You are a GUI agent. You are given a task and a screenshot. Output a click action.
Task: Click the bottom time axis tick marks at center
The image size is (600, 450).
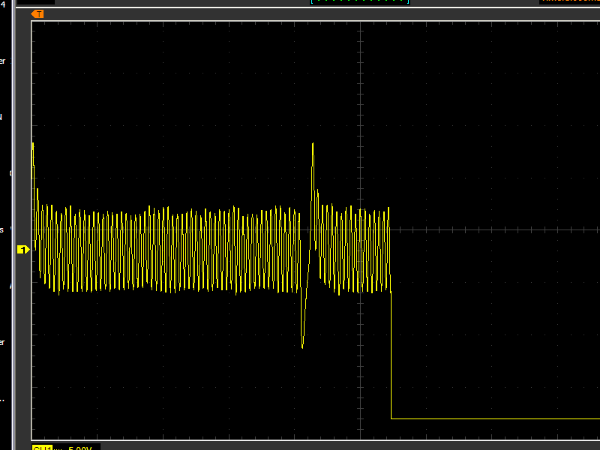tap(360, 435)
